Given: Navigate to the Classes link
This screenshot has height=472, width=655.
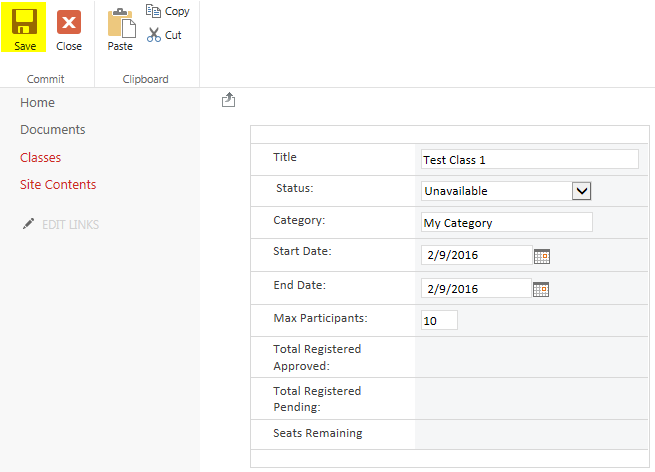Looking at the screenshot, I should (40, 158).
